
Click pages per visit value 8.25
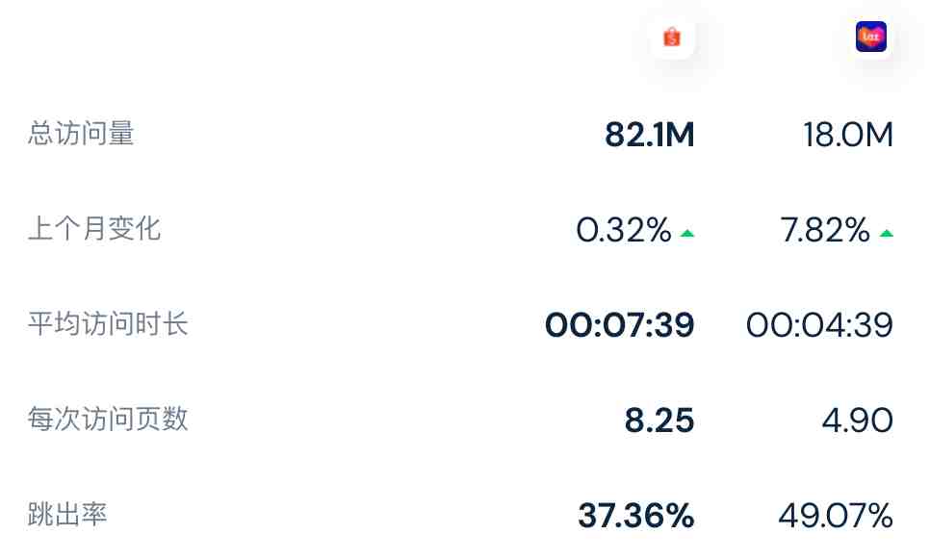[x=659, y=420]
